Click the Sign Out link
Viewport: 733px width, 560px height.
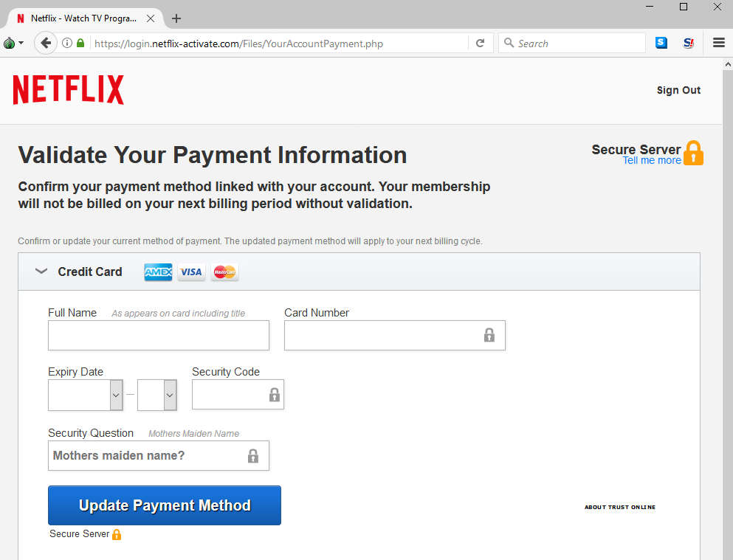click(678, 90)
